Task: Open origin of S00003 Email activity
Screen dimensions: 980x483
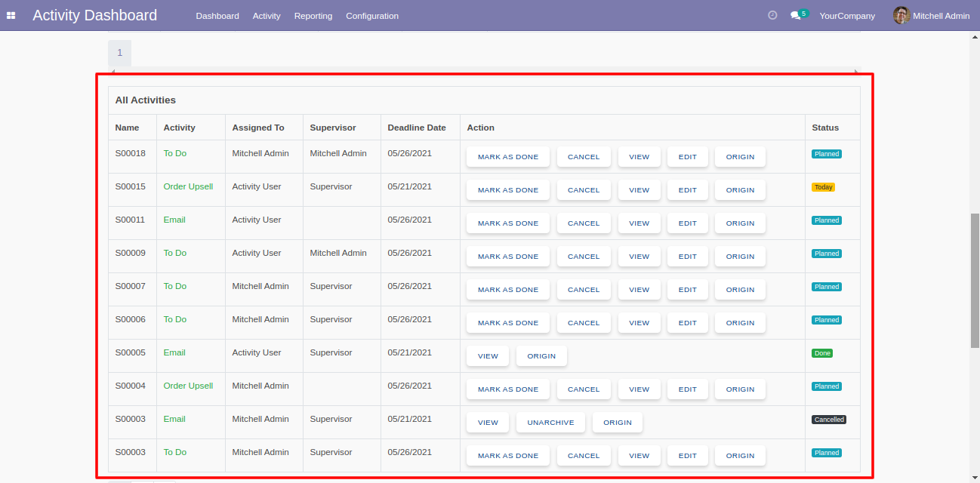Action: click(x=618, y=423)
